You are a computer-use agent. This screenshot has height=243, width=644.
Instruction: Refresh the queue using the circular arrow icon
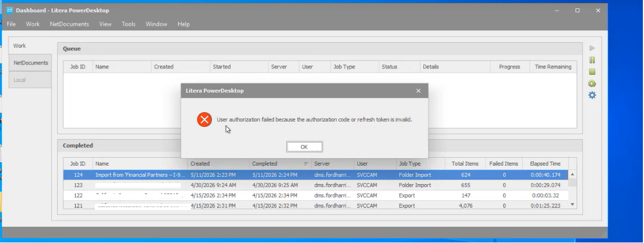pos(592,83)
